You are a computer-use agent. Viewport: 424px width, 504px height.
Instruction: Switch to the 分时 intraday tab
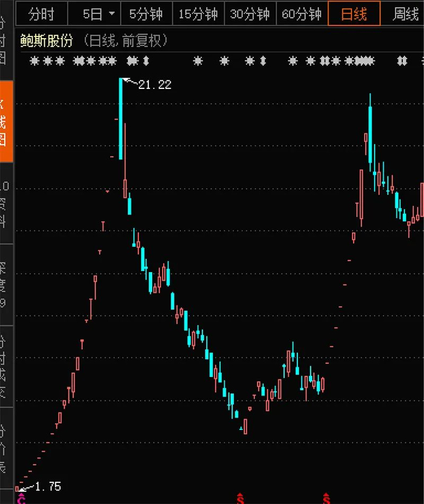[42, 14]
